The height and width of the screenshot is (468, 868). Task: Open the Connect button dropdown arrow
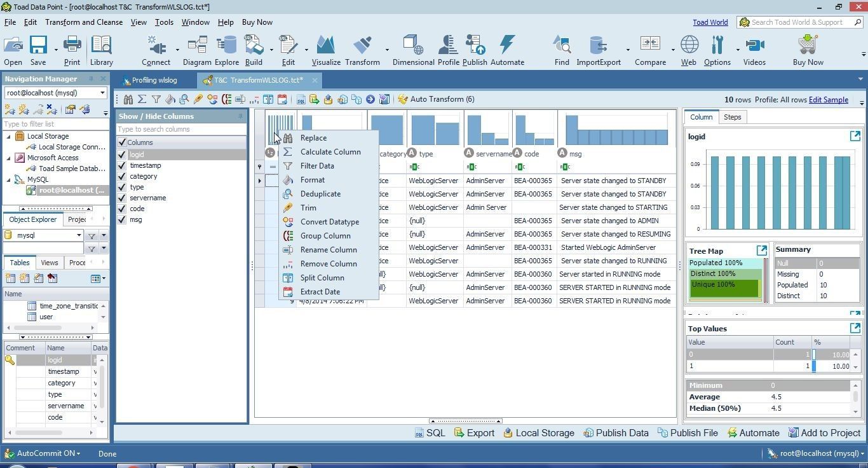coord(177,50)
